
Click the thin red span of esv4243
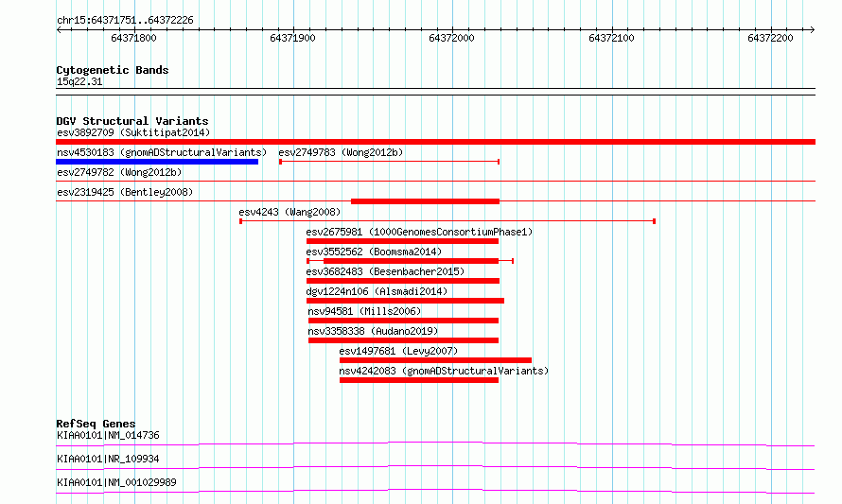click(447, 221)
